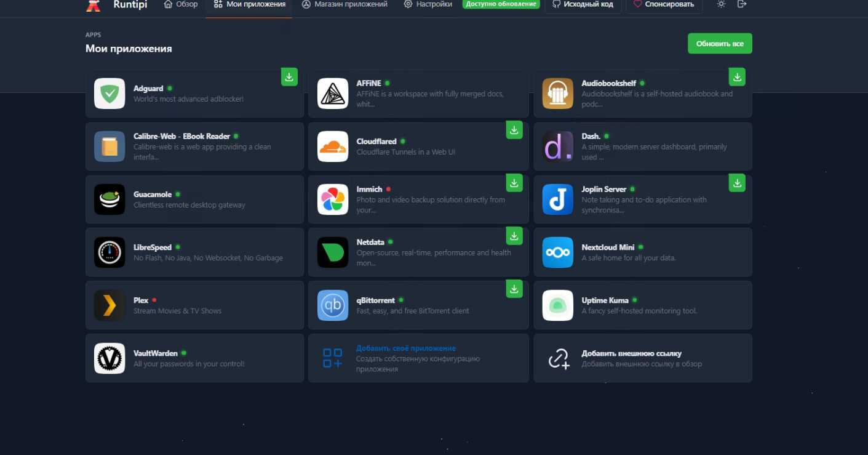Click the Добавить своё приложение link
This screenshot has height=455, width=868.
405,348
